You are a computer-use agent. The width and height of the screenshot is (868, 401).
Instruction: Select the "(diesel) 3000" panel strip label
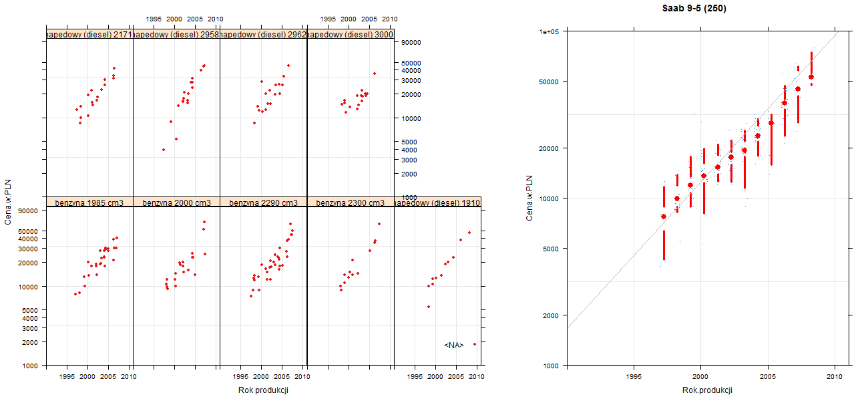[x=350, y=34]
